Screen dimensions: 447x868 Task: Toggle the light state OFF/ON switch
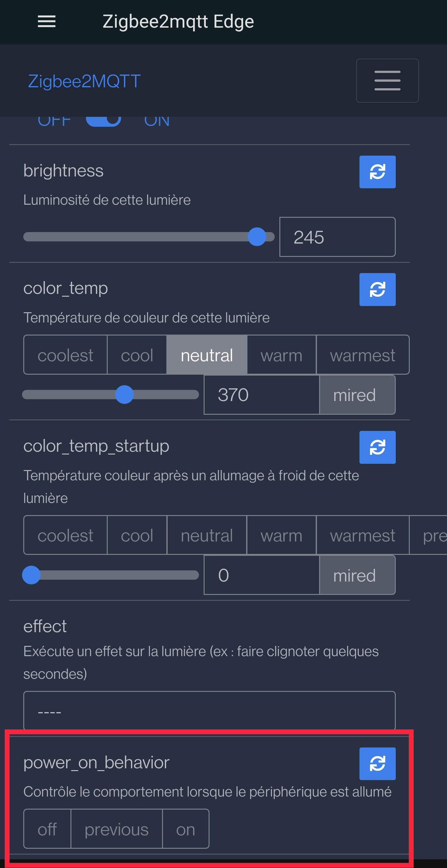(103, 120)
